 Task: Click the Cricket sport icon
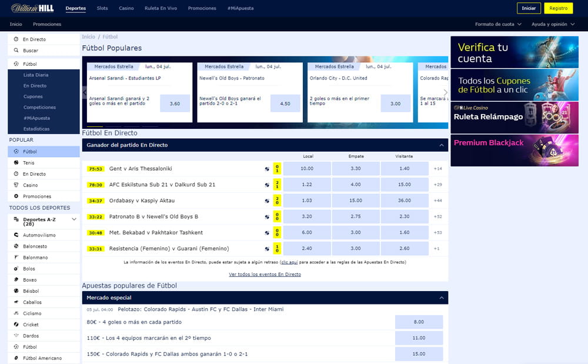(x=16, y=324)
